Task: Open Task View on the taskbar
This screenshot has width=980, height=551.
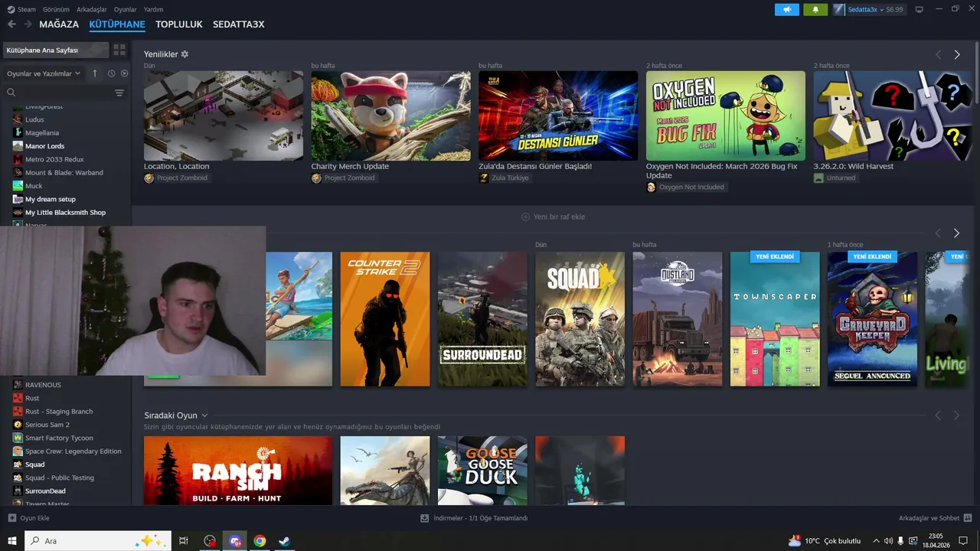Action: click(x=184, y=541)
